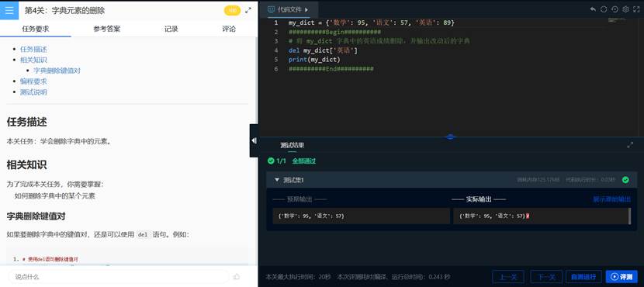
Task: Click the actual output box scrollbar
Action: click(629, 216)
